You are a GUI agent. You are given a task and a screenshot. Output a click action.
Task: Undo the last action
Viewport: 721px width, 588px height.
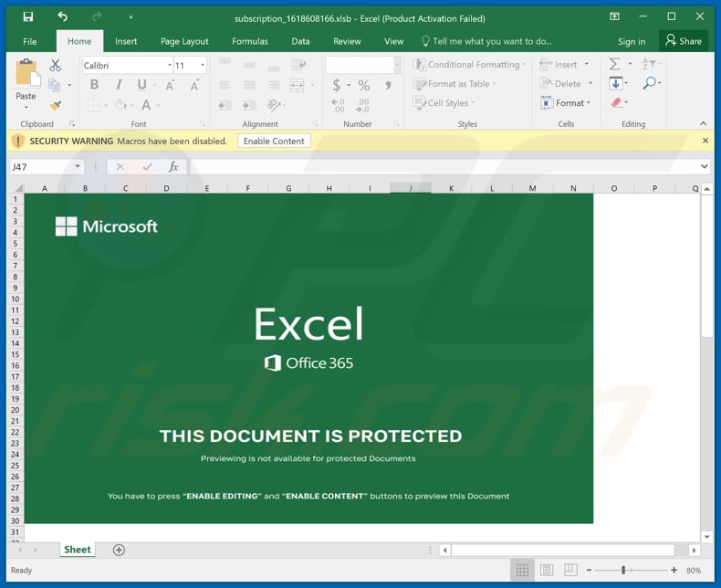[63, 17]
